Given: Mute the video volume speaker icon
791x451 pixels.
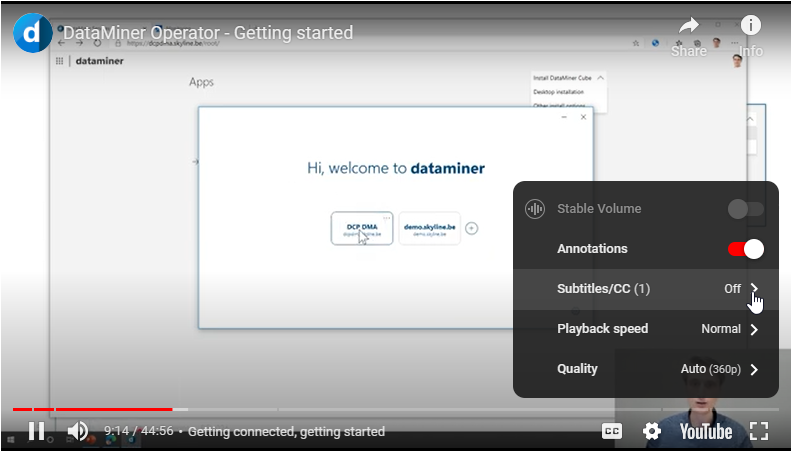Looking at the screenshot, I should [78, 431].
